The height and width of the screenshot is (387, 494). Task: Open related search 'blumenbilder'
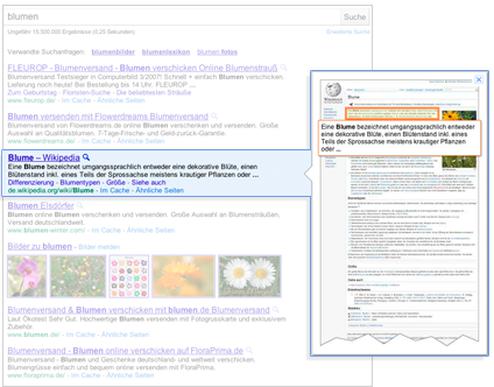click(x=113, y=52)
